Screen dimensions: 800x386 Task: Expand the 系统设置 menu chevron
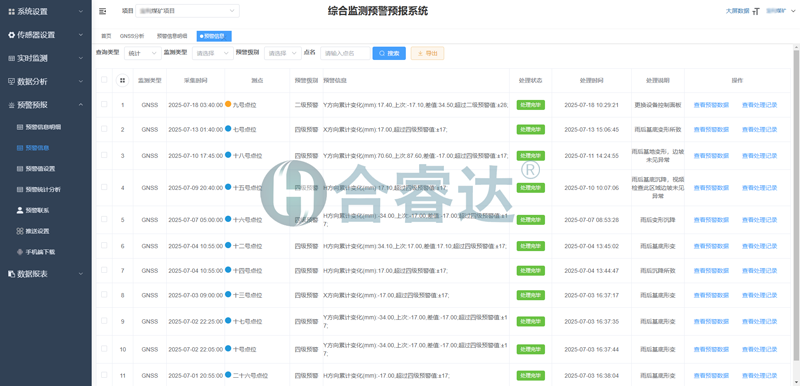click(81, 11)
